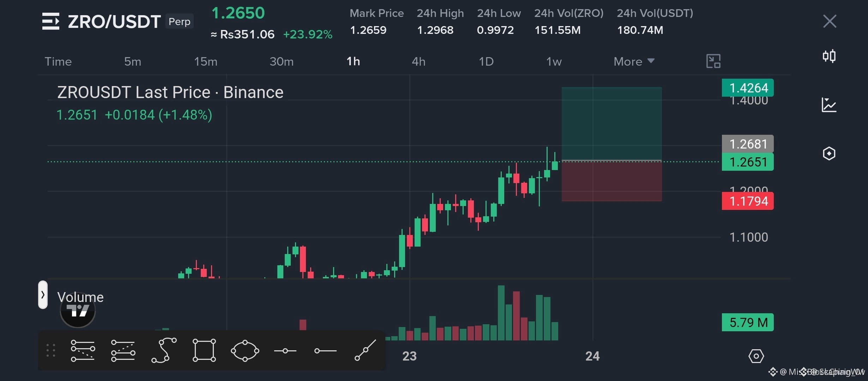Click the 1.2651 current price label
The height and width of the screenshot is (381, 868).
point(748,162)
